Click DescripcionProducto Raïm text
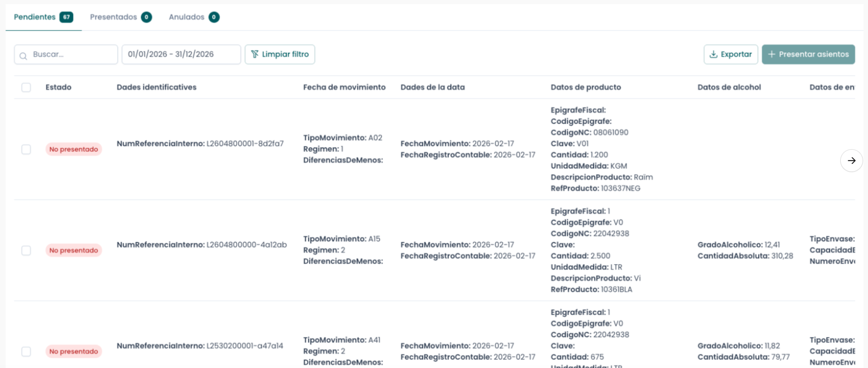 [x=644, y=177]
